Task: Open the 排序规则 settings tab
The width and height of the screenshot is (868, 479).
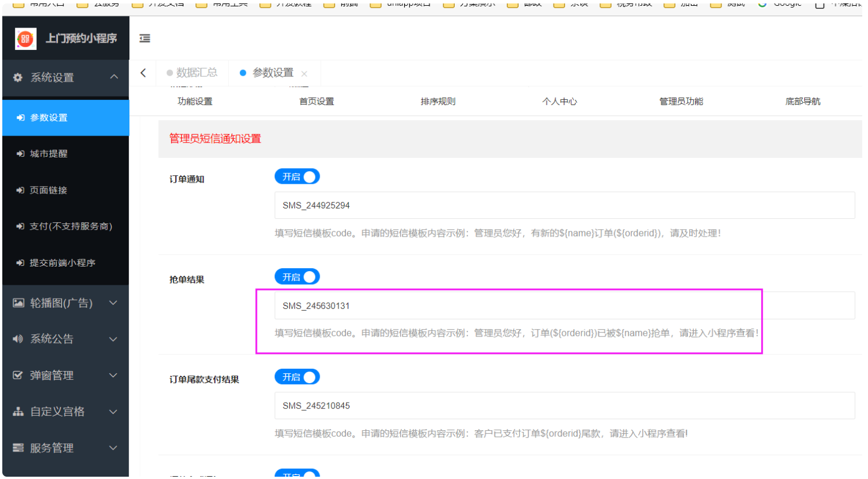Action: pos(438,102)
